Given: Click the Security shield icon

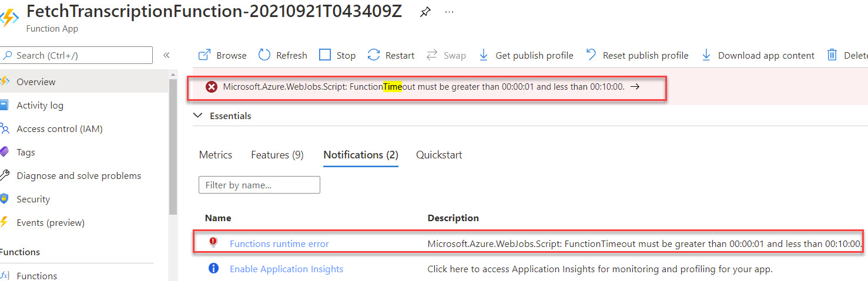Looking at the screenshot, I should pyautogui.click(x=5, y=199).
